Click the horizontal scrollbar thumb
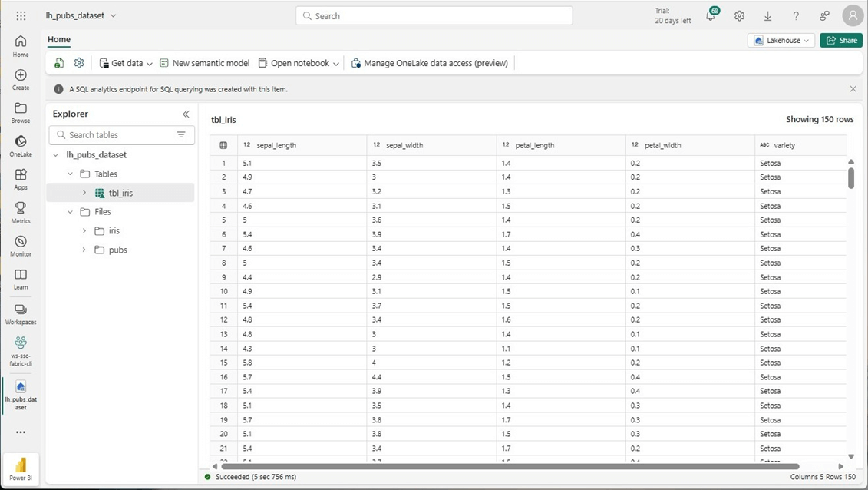The image size is (868, 490). tap(510, 467)
